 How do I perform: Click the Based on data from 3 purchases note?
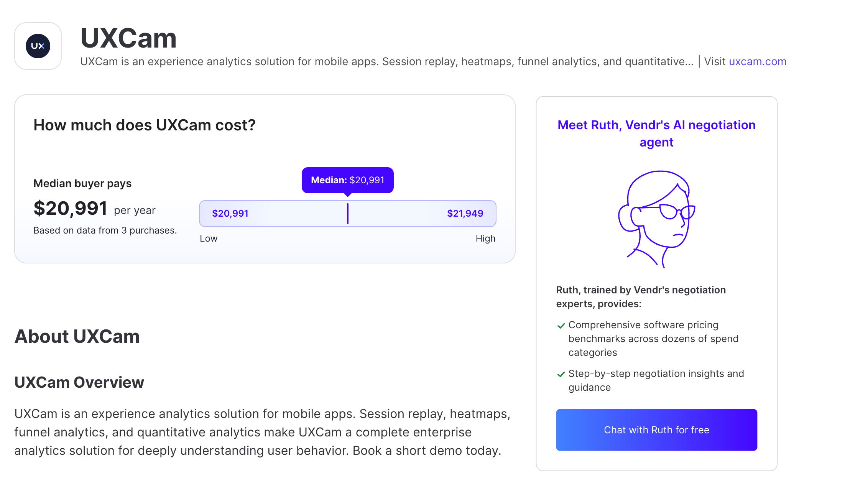(x=105, y=230)
